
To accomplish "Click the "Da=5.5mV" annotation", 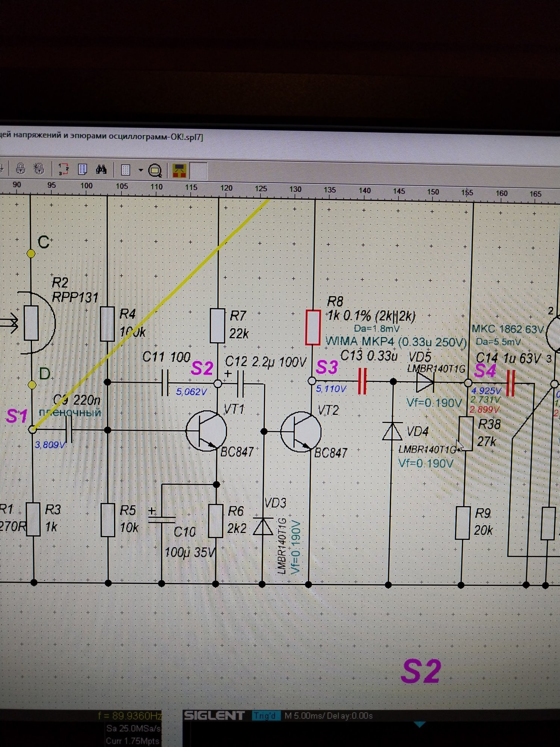I will (x=498, y=342).
